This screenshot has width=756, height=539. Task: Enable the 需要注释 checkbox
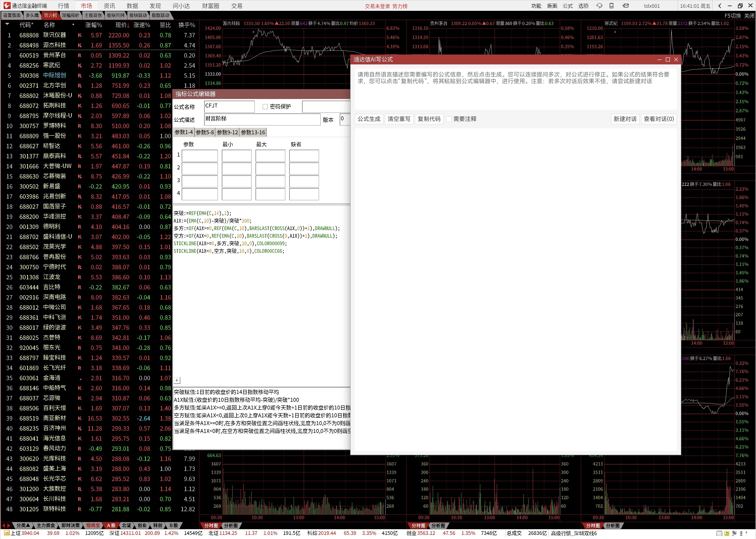click(x=449, y=119)
